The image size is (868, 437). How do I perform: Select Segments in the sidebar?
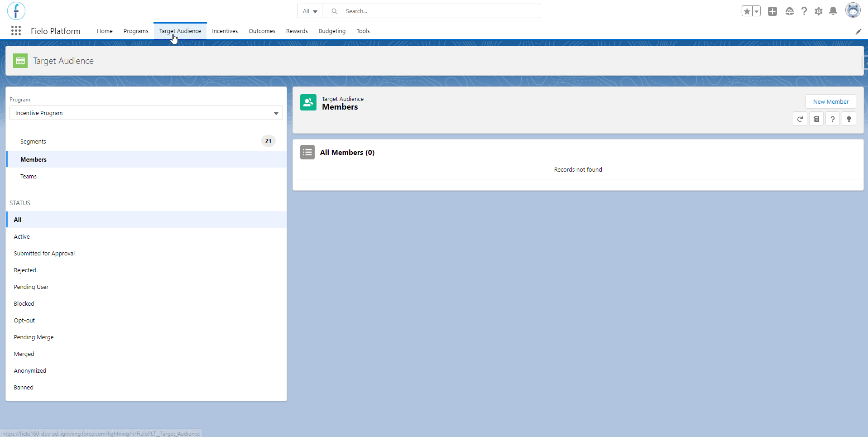[x=146, y=141]
